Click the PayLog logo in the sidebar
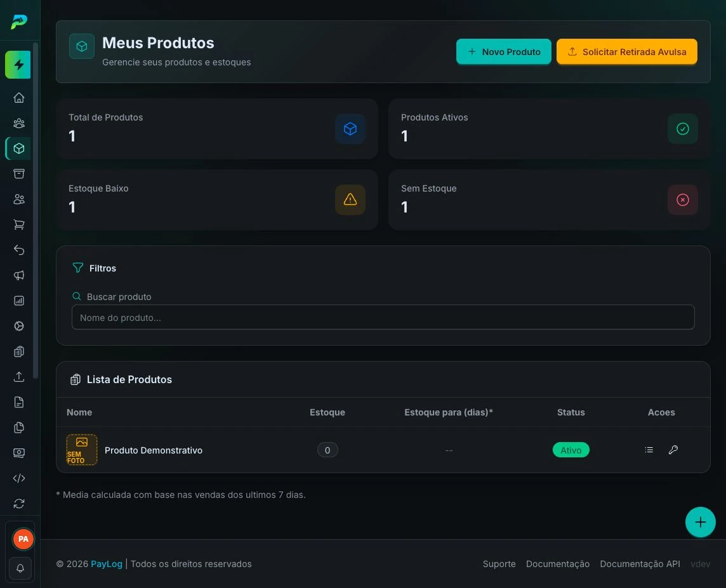726x588 pixels. click(x=19, y=22)
